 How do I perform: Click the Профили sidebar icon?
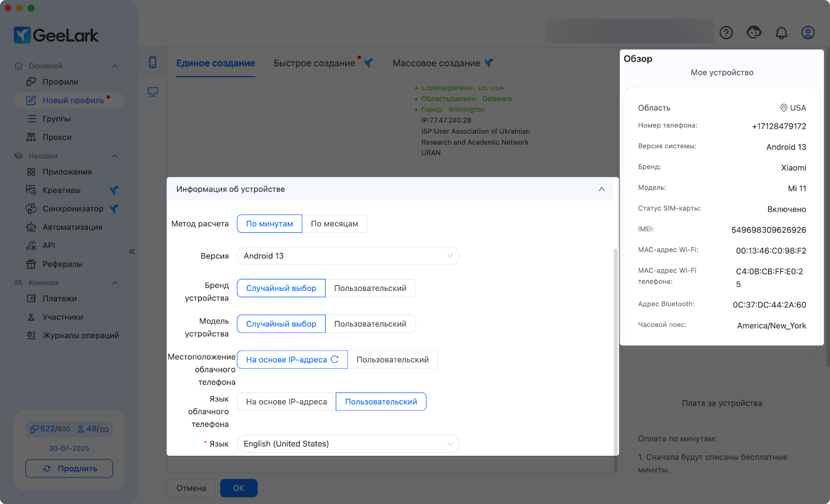31,82
